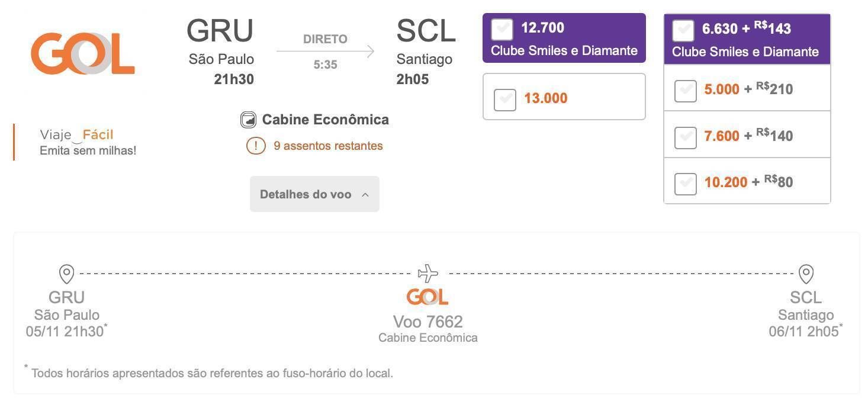Click the Voo 7662 flight number
Viewport: 868px width, 398px height.
click(428, 322)
